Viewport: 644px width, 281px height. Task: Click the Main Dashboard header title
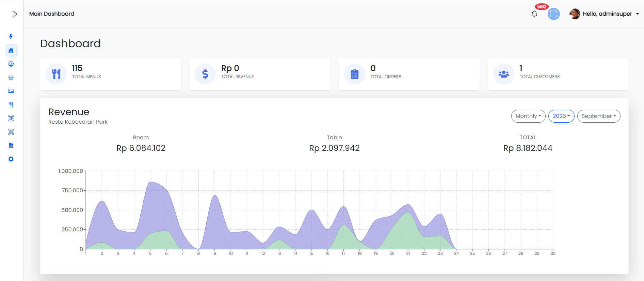[x=52, y=14]
